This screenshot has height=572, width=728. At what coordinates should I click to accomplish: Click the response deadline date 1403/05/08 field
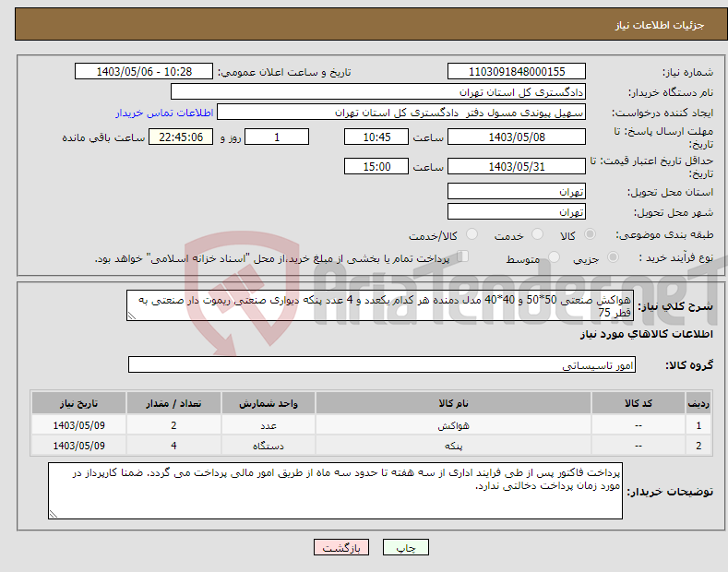point(517,137)
